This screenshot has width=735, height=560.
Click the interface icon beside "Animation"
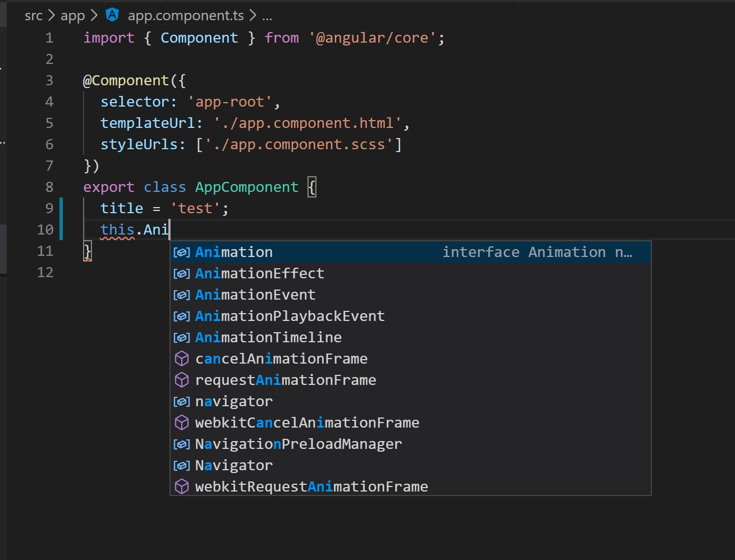(x=181, y=252)
